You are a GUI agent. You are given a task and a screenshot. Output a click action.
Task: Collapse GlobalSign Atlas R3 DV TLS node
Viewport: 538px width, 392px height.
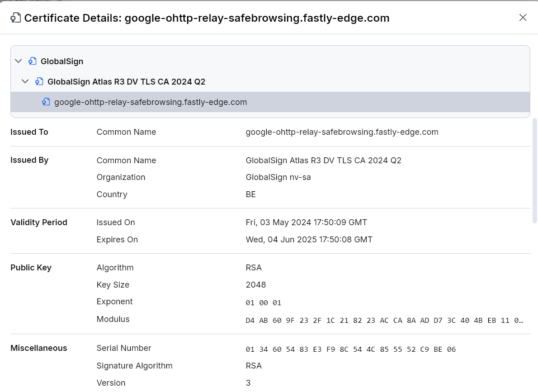pyautogui.click(x=25, y=81)
